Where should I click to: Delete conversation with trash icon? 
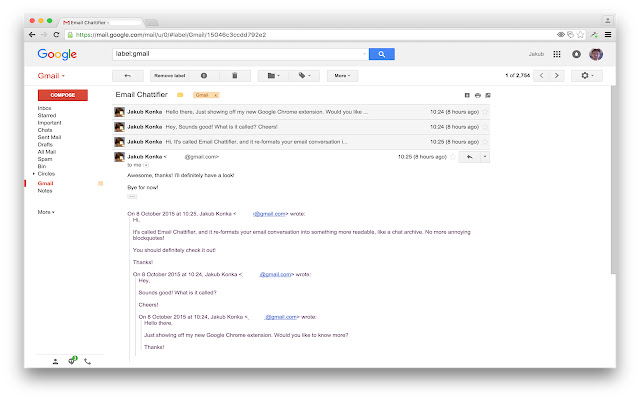235,76
